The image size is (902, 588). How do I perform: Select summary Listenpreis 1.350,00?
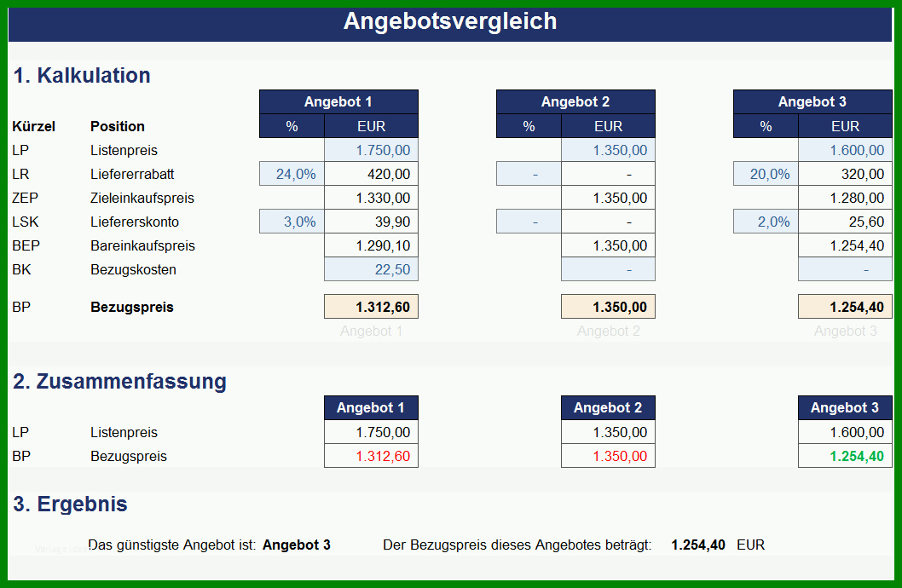pyautogui.click(x=608, y=432)
